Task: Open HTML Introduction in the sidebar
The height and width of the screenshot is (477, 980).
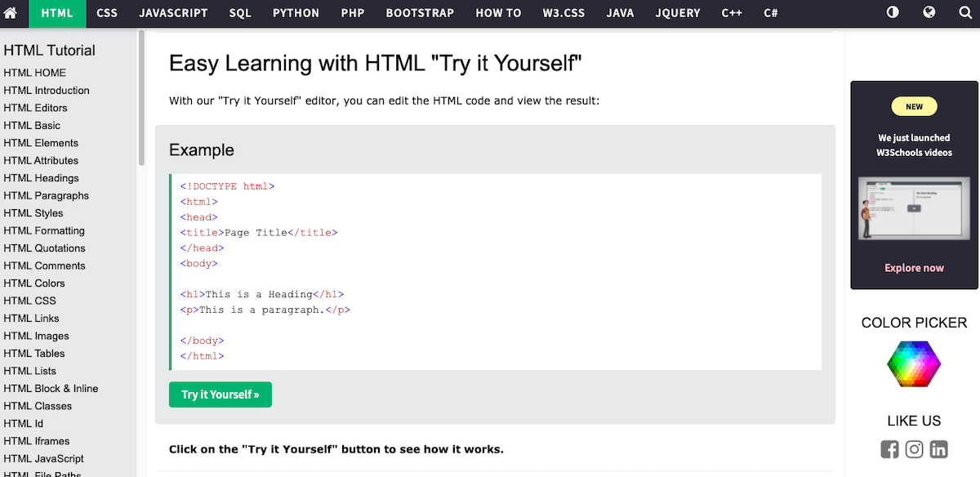Action: click(47, 90)
